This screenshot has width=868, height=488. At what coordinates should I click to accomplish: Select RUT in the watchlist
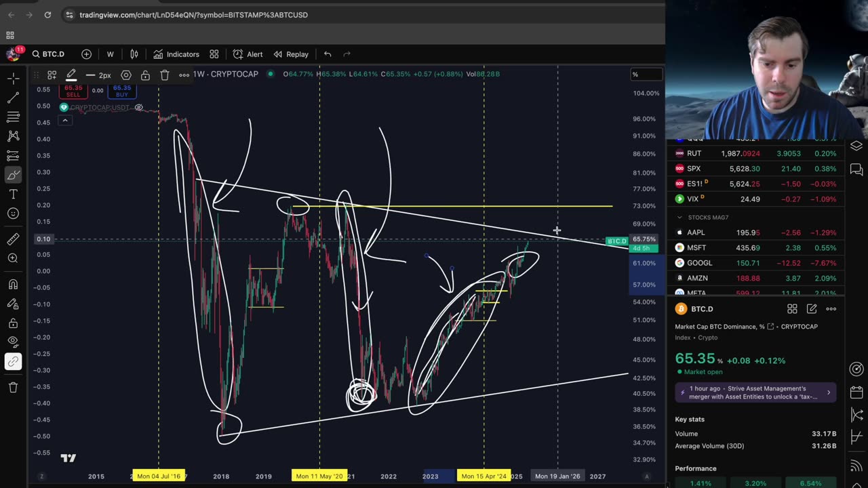pos(755,153)
